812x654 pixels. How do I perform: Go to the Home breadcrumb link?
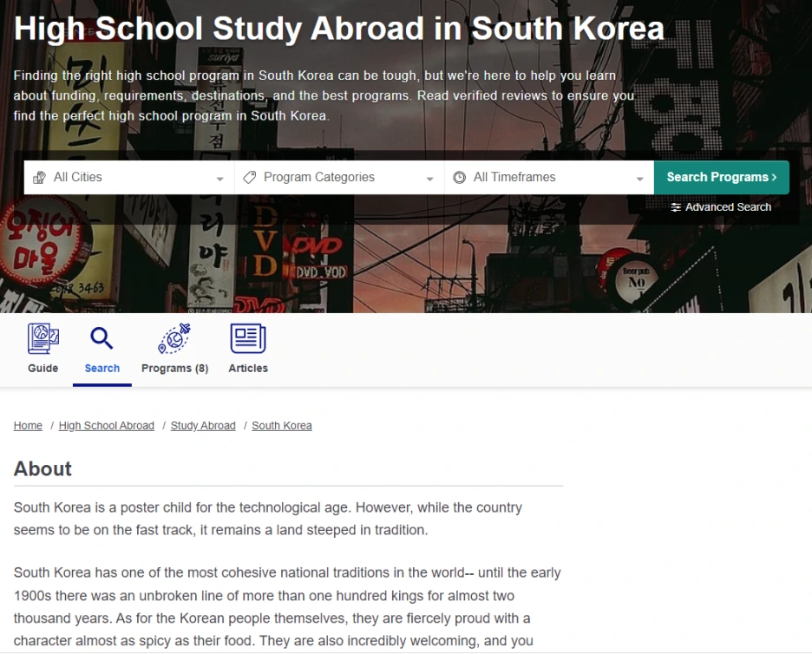(28, 426)
